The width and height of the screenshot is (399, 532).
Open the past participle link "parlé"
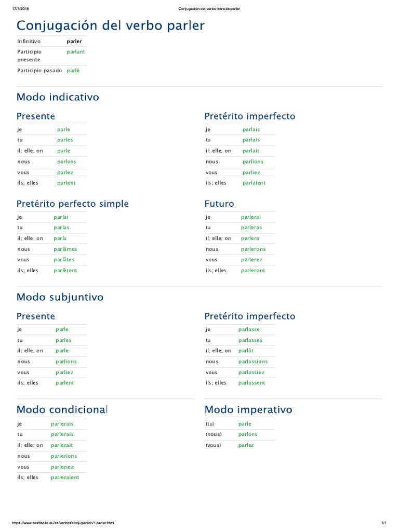point(73,70)
